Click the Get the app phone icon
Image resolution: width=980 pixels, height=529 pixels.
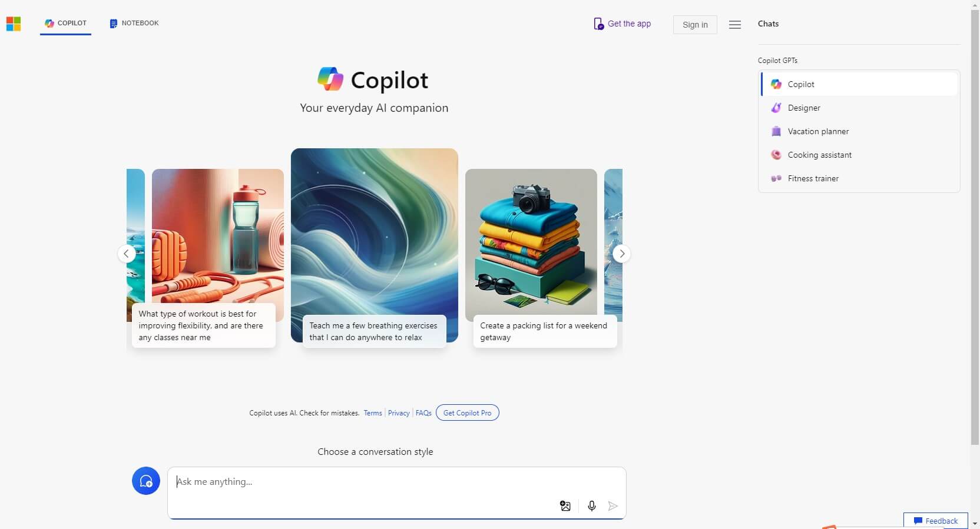(x=598, y=24)
